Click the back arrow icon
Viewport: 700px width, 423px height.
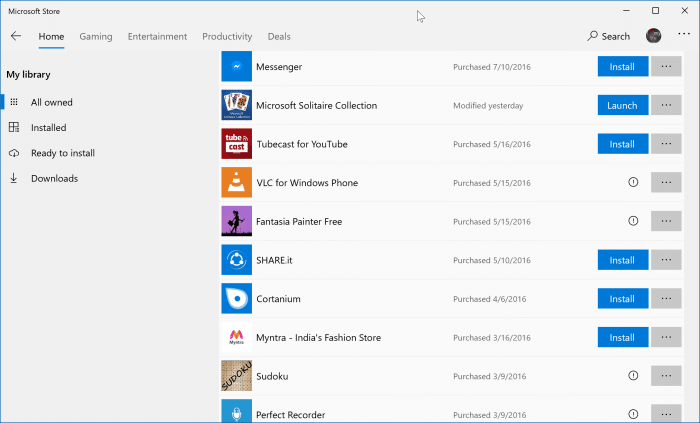pyautogui.click(x=16, y=36)
